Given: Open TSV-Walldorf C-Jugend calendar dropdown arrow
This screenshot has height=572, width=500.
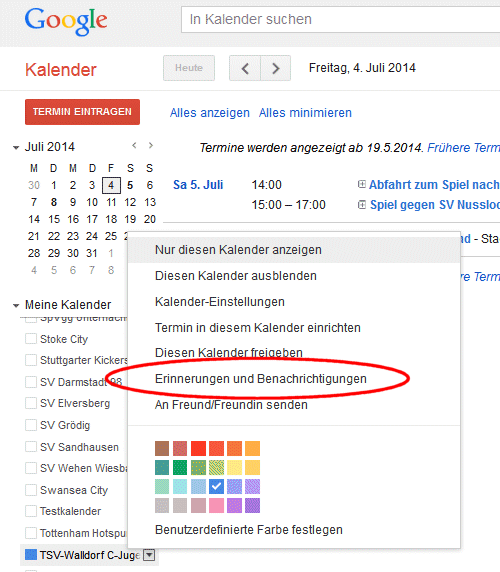Looking at the screenshot, I should [149, 555].
